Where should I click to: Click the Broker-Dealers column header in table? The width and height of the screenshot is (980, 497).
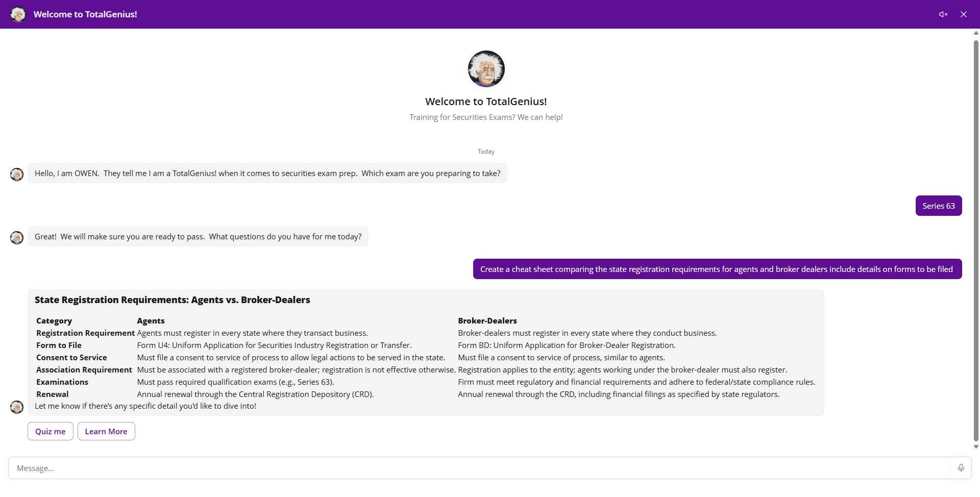point(487,320)
